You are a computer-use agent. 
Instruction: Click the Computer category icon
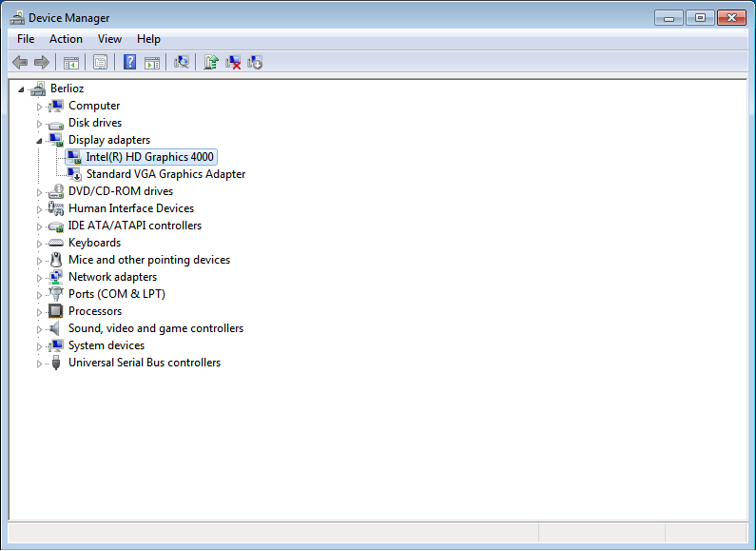tap(56, 106)
